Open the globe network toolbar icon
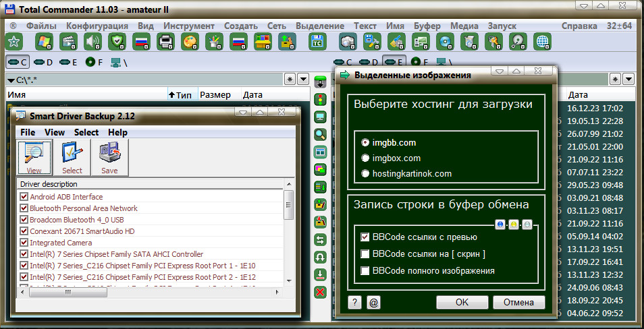 pos(542,42)
